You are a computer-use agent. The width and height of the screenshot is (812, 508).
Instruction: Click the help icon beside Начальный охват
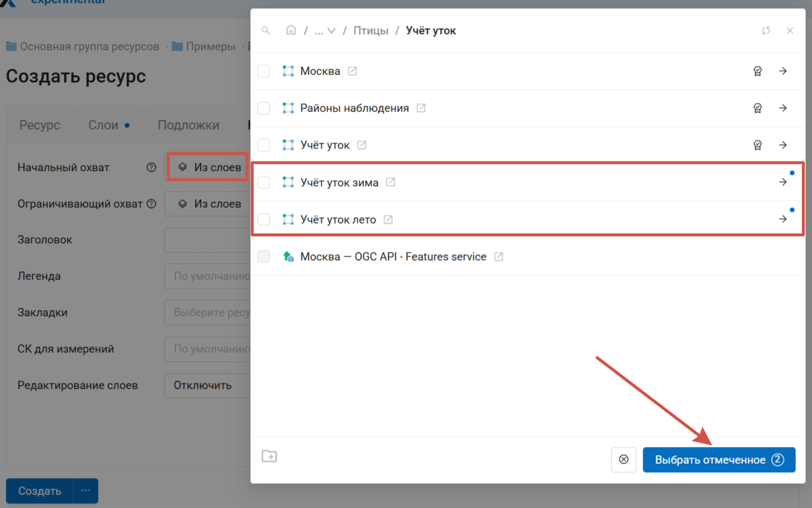pyautogui.click(x=151, y=167)
